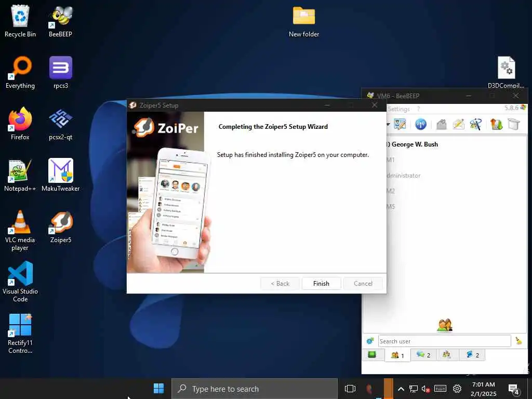Select the Rectify11 Control desktop shortcut
Viewport: 532px width, 399px height.
pos(20,334)
